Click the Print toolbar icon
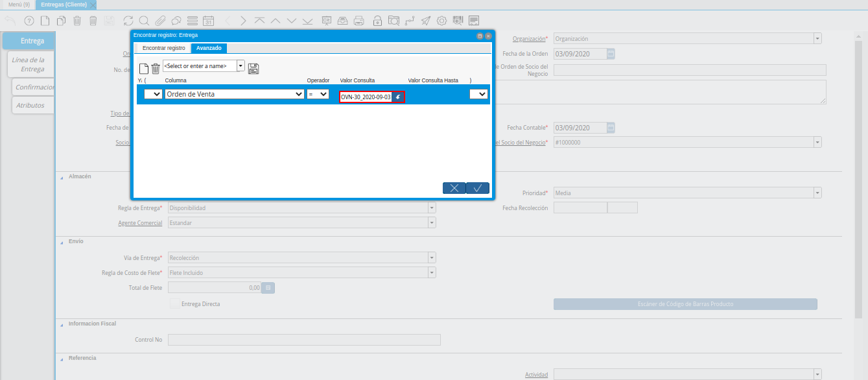 pos(359,21)
